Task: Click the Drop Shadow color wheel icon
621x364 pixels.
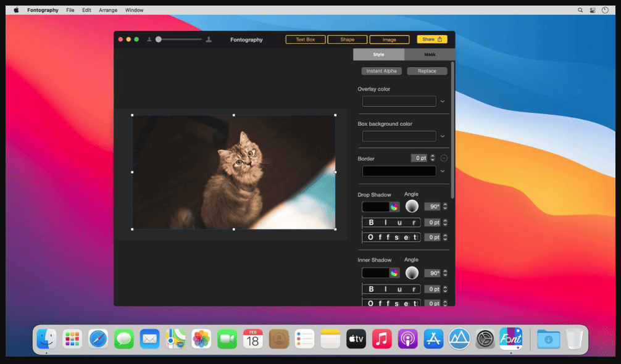Action: (x=394, y=207)
